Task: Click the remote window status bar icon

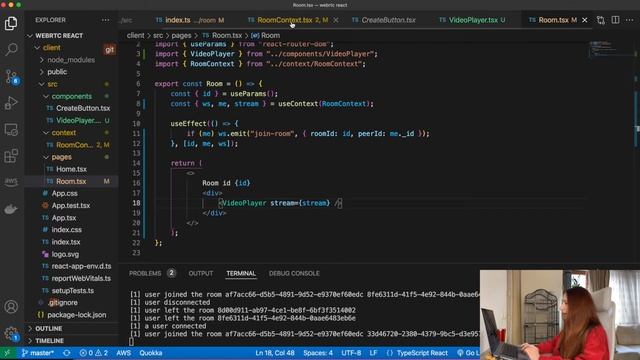Action: (x=7, y=353)
